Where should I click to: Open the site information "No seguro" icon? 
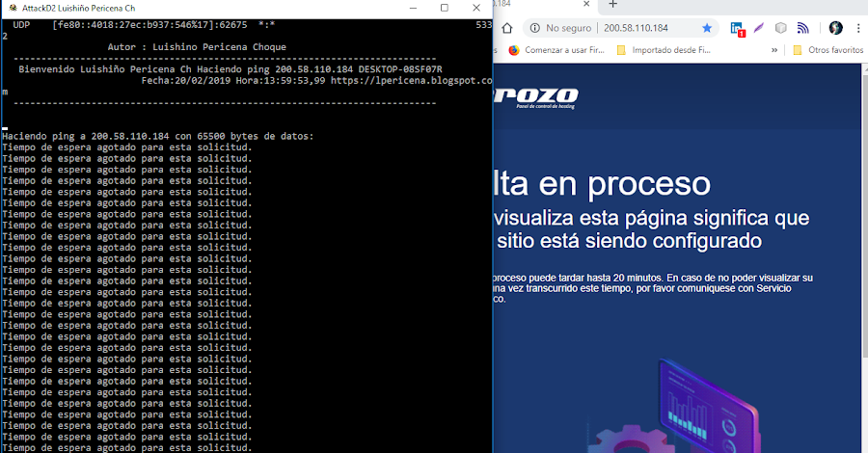(534, 28)
